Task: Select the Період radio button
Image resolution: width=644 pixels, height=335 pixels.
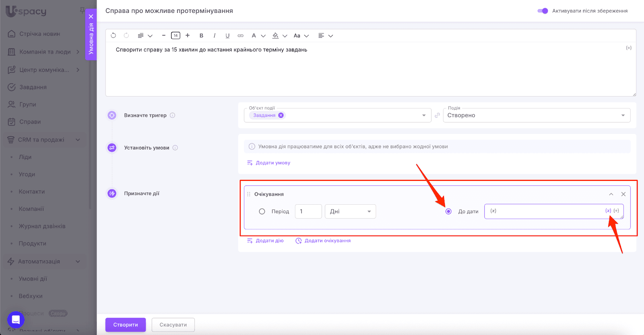Action: (x=262, y=212)
